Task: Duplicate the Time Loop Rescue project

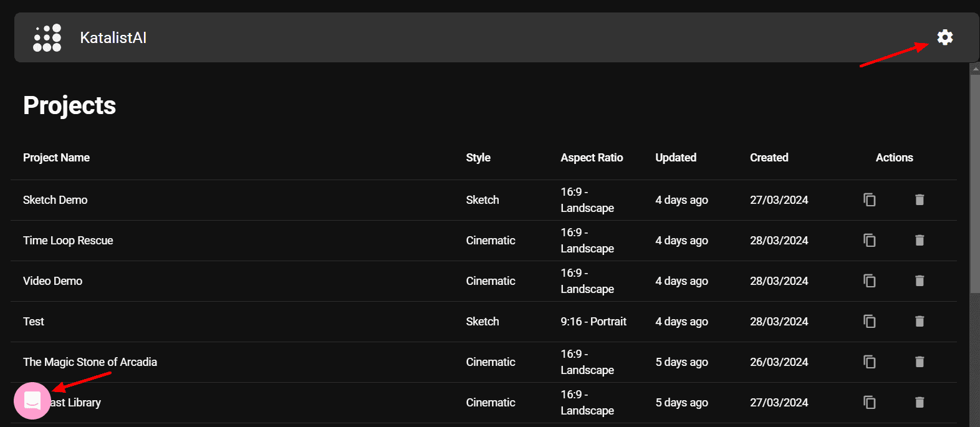Action: [869, 240]
